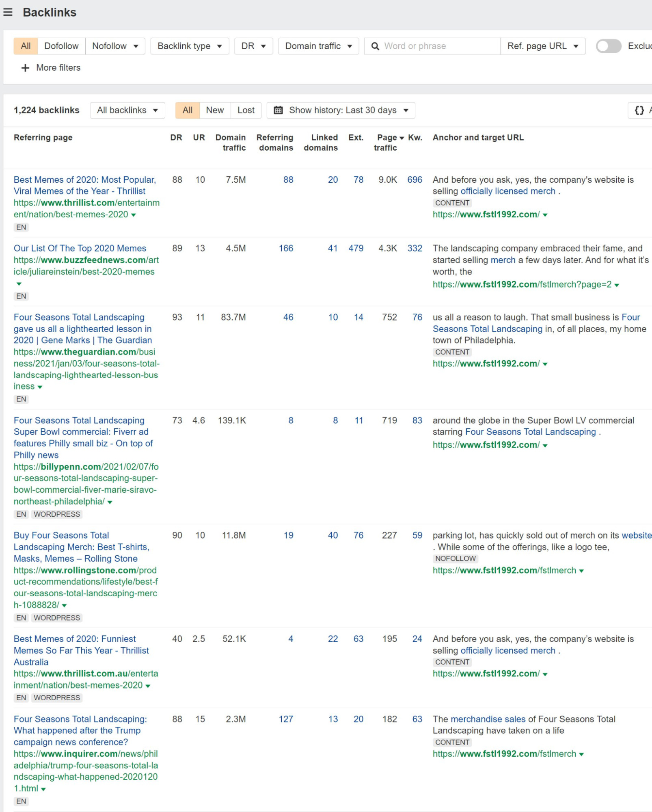
Task: Click the plus icon next to More filters
Action: [26, 67]
